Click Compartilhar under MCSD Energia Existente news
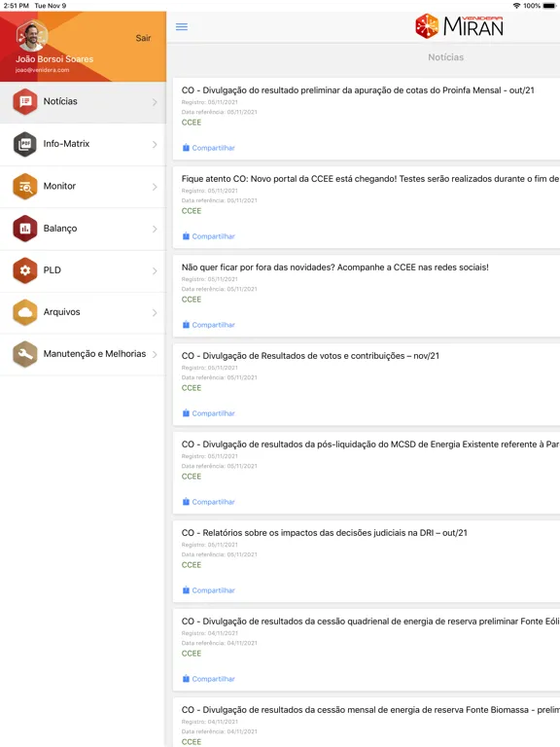 point(213,502)
